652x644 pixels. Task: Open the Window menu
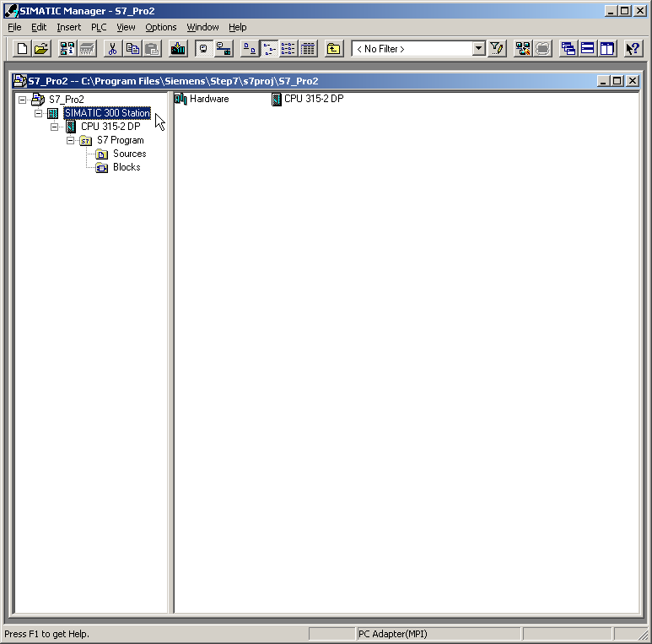point(202,27)
